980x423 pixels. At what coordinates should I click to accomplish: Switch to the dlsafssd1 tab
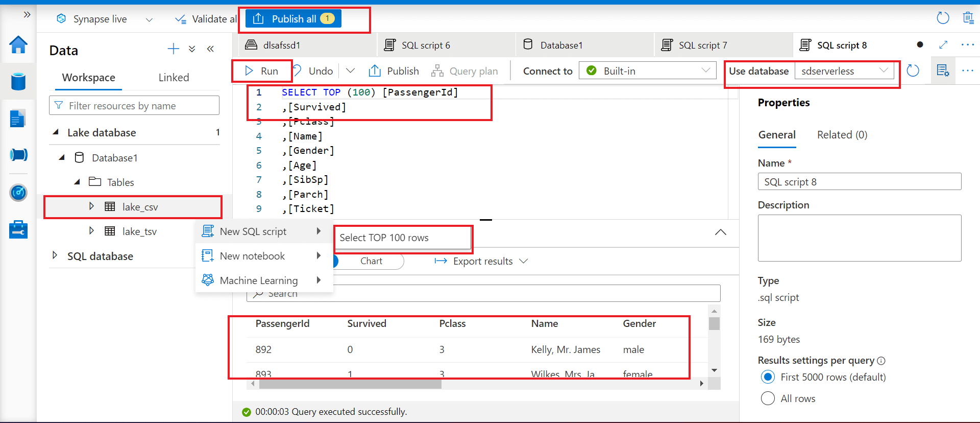[x=307, y=45]
